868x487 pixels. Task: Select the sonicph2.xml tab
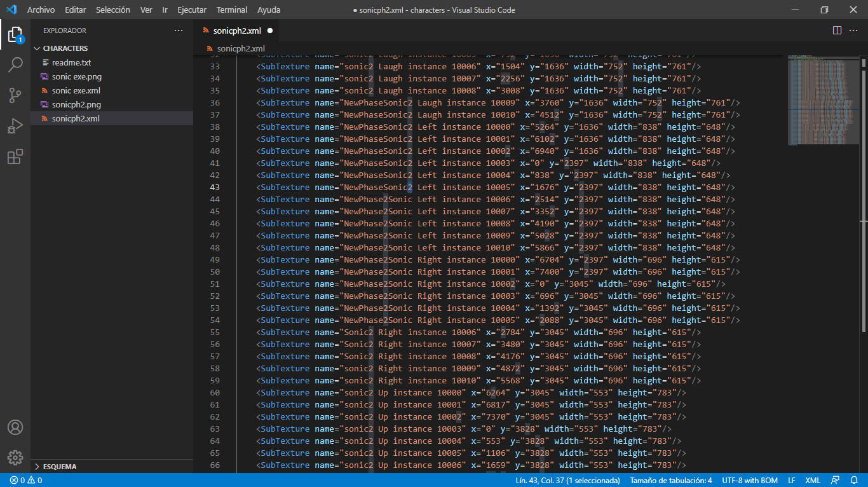[x=237, y=30]
